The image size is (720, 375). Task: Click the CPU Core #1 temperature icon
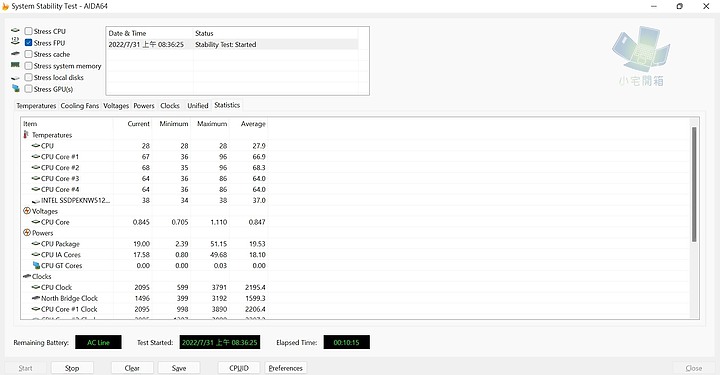pos(36,157)
